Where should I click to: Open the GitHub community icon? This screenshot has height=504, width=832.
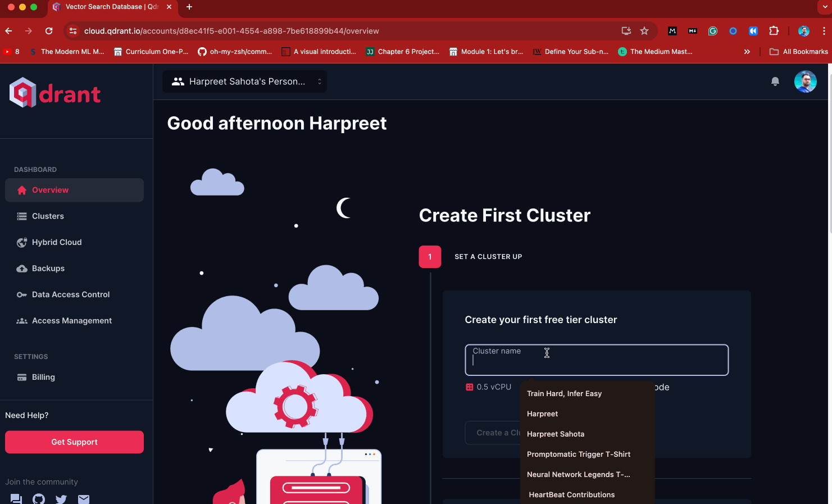pyautogui.click(x=39, y=499)
